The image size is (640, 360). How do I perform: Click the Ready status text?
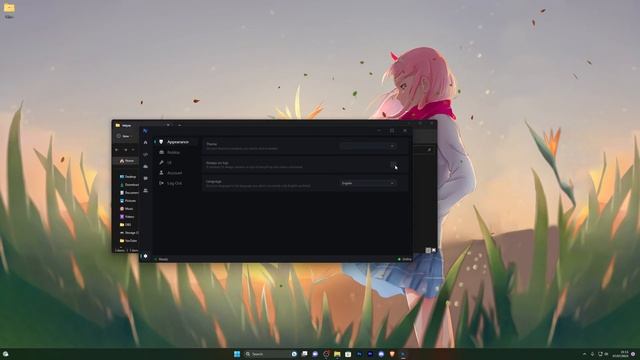[163, 259]
